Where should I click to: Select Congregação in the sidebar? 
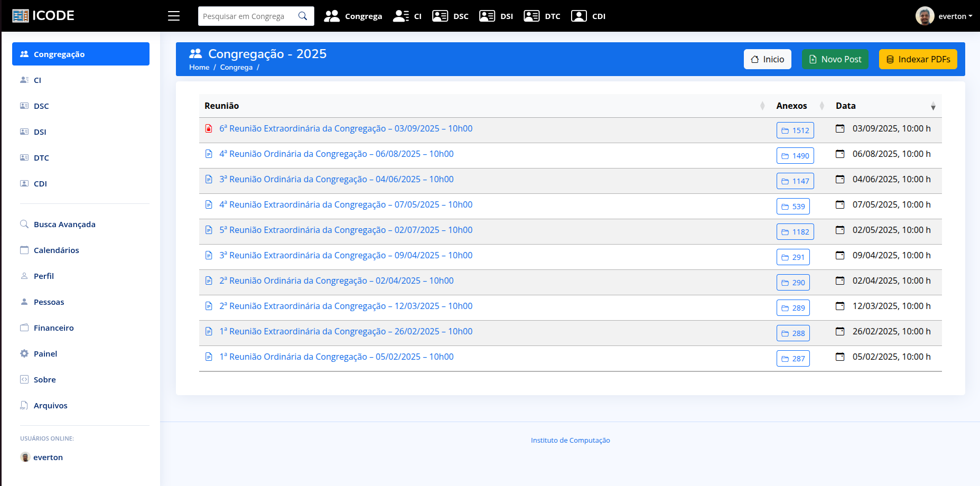[x=59, y=54]
